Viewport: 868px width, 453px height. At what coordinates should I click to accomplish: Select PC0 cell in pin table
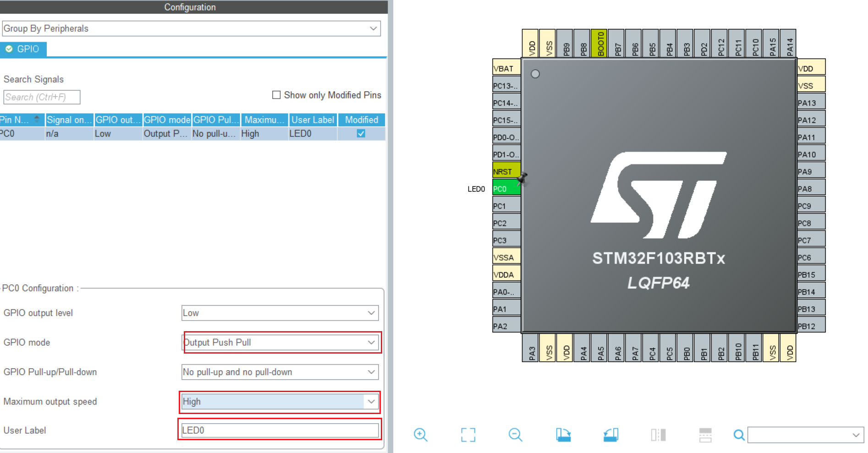[x=22, y=134]
